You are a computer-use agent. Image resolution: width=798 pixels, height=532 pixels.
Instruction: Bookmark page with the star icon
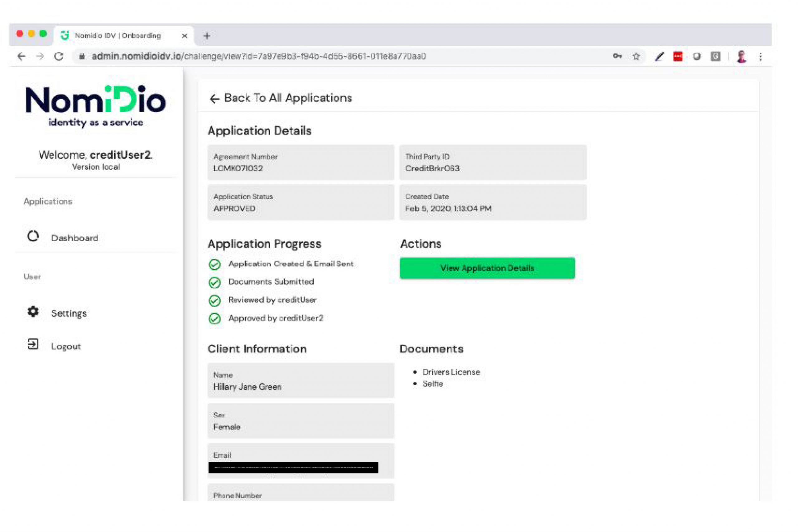pos(636,57)
